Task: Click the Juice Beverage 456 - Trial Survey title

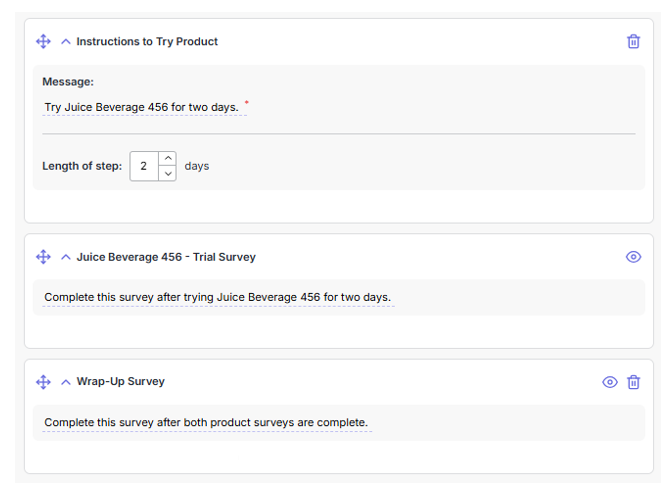Action: click(x=166, y=257)
